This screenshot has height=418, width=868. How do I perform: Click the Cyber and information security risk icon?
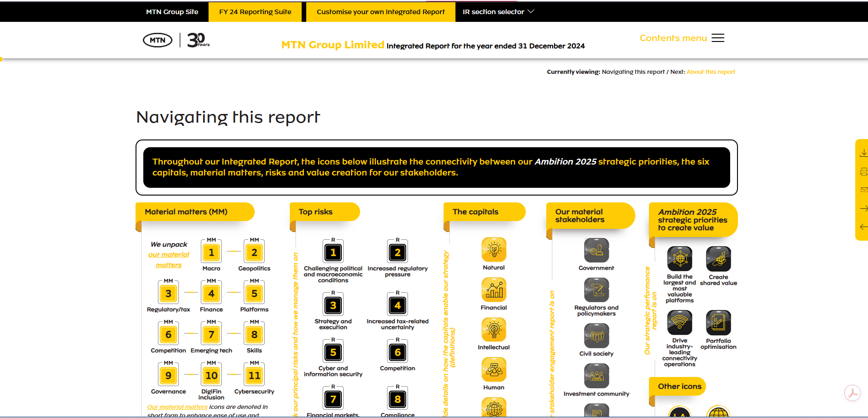pyautogui.click(x=333, y=352)
